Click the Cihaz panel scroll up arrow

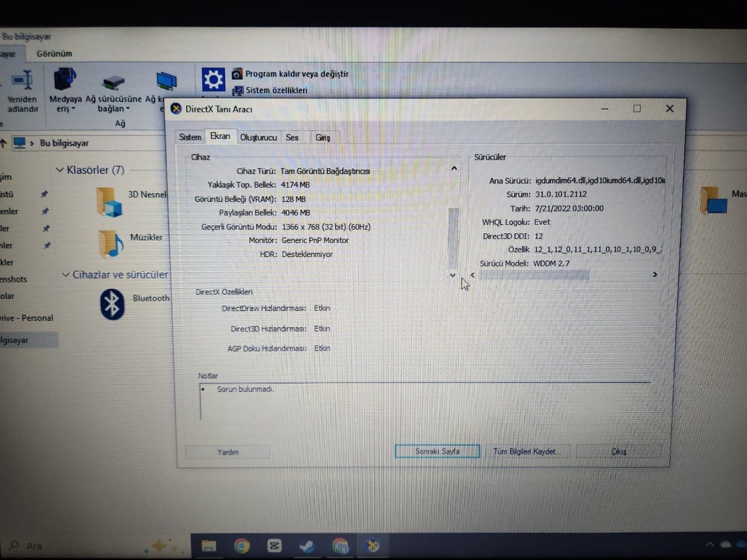(454, 168)
